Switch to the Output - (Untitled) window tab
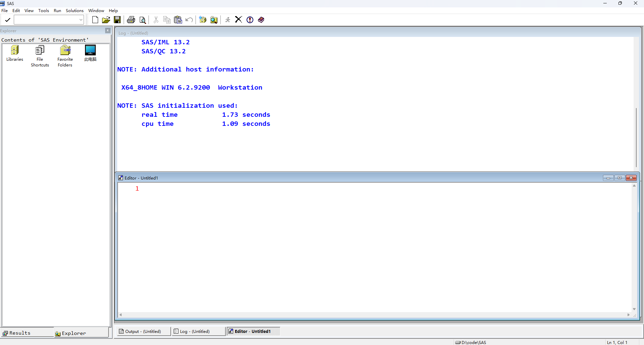 (x=143, y=331)
